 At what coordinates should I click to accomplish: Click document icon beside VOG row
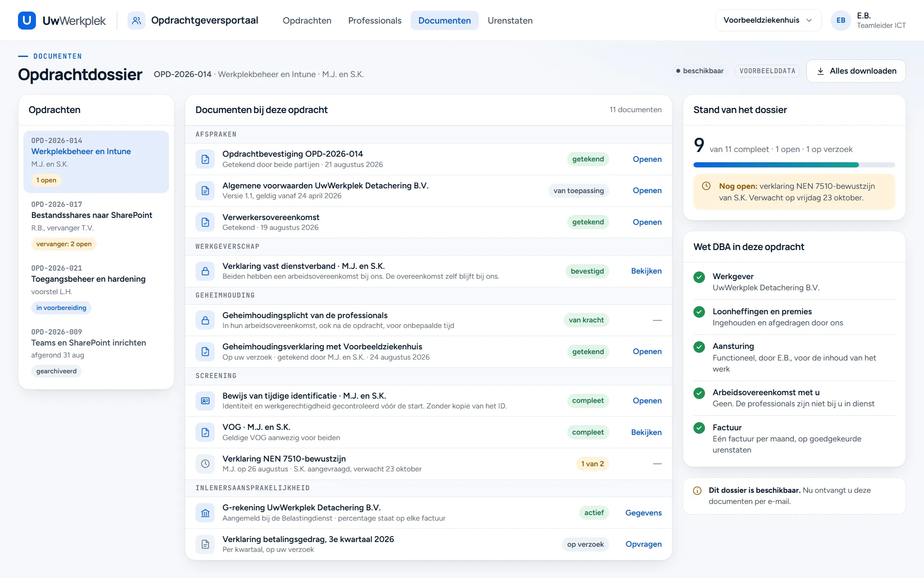point(205,432)
